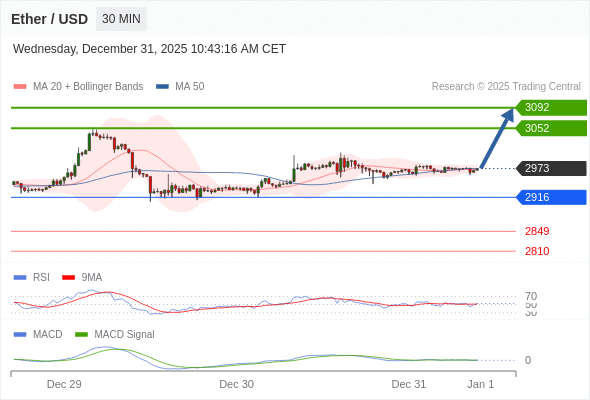Click the 2916 pivot price tag
Screen dimensions: 590x400
click(x=551, y=197)
